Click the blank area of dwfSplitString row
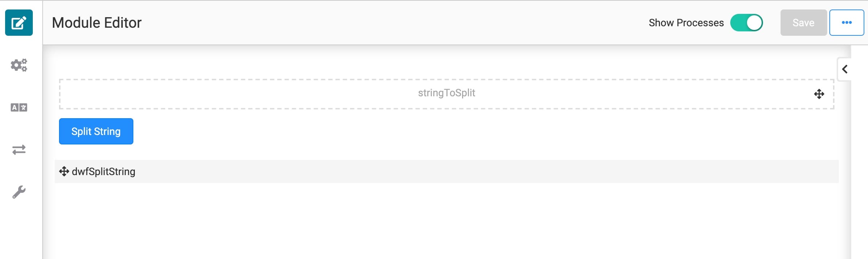The image size is (868, 259). (x=474, y=171)
